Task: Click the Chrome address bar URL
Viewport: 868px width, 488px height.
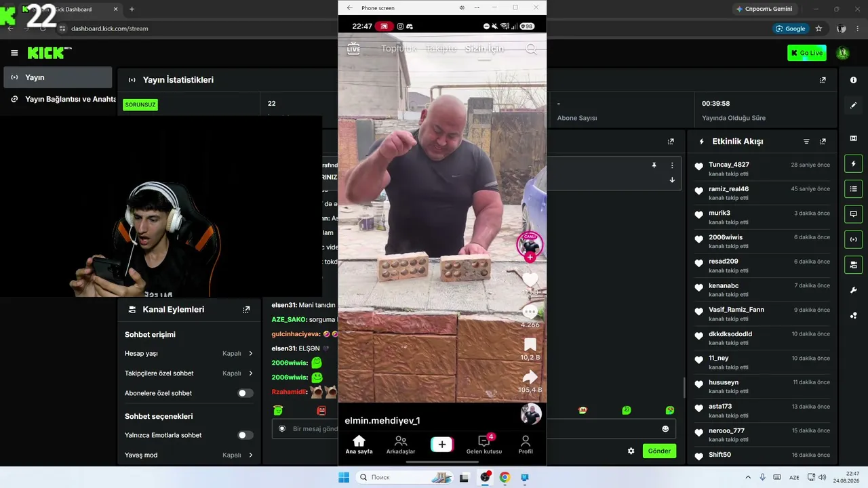Action: tap(110, 28)
